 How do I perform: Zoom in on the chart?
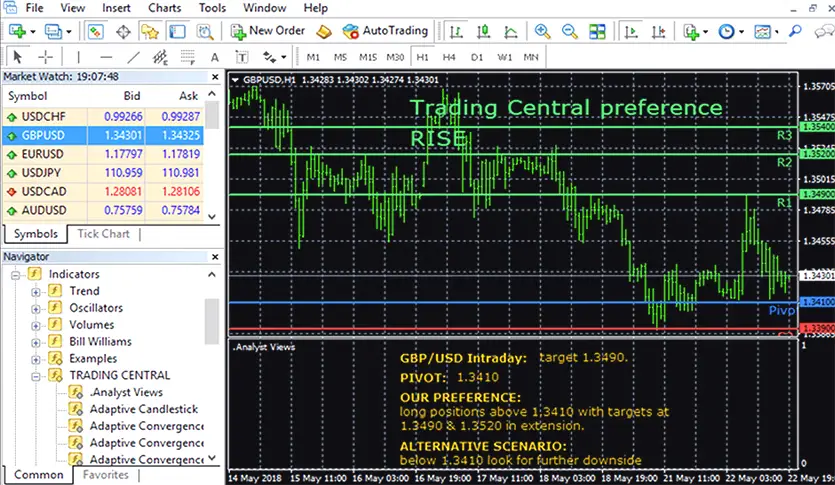542,32
